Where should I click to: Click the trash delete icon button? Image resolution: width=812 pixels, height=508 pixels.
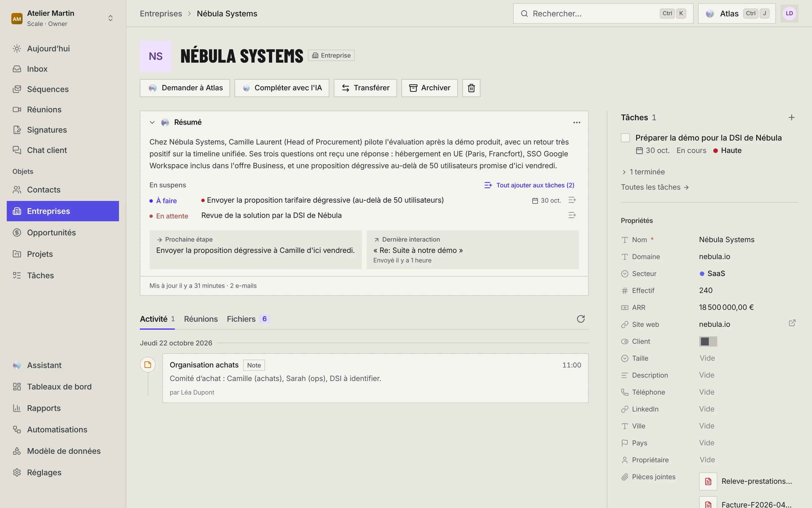pyautogui.click(x=471, y=88)
